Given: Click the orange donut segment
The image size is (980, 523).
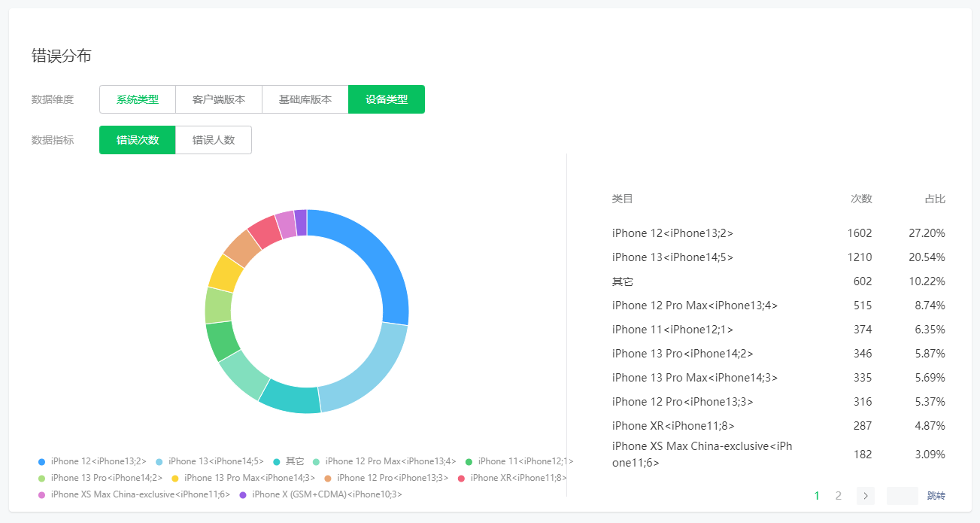Looking at the screenshot, I should [242, 248].
